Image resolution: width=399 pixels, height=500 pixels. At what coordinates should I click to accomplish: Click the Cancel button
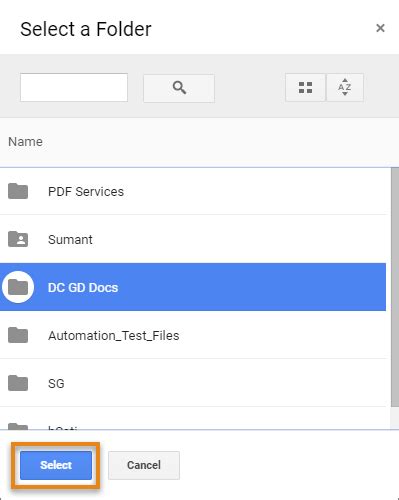click(x=144, y=465)
